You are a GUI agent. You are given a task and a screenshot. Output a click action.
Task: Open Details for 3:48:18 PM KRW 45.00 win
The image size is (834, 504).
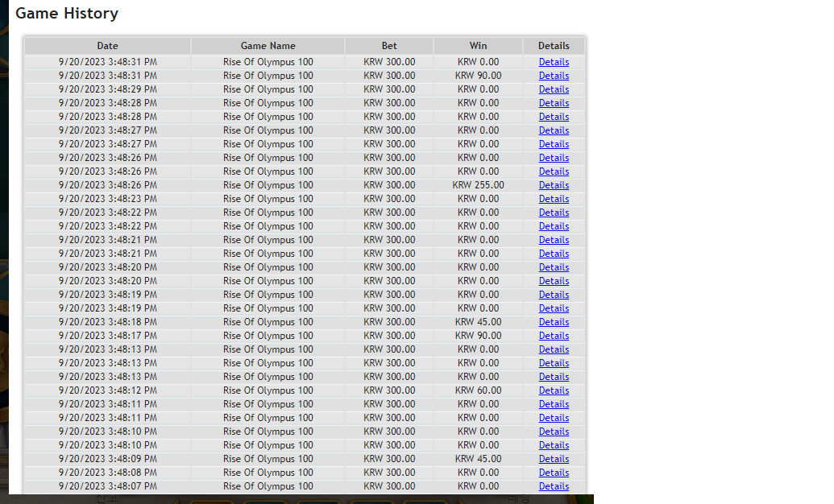[x=554, y=322]
